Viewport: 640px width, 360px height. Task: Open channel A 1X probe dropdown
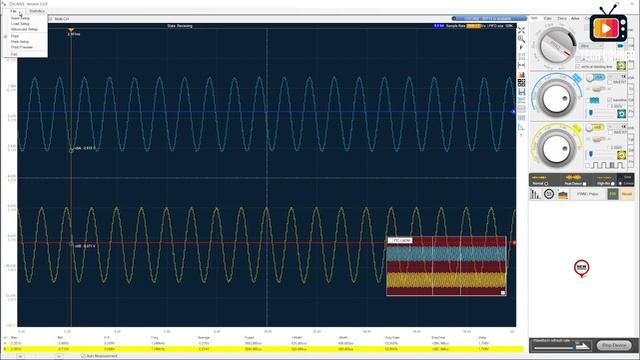617,77
